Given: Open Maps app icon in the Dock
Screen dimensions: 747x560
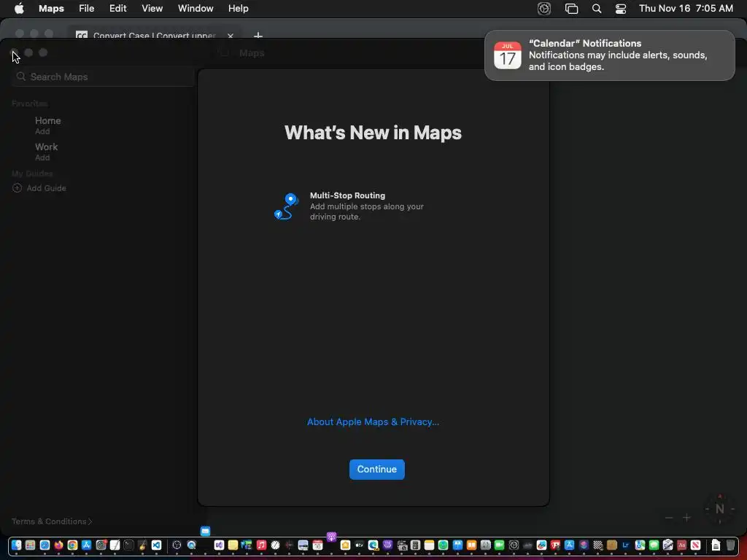Looking at the screenshot, I should 640,545.
